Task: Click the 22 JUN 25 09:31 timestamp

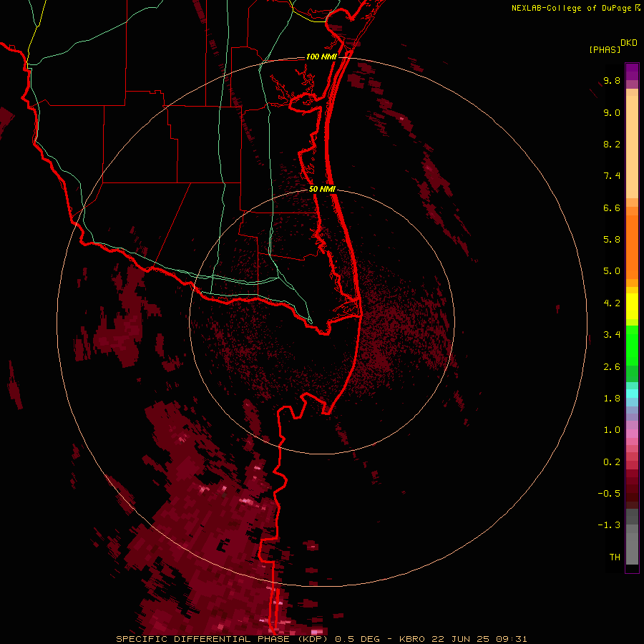Action: 479,639
